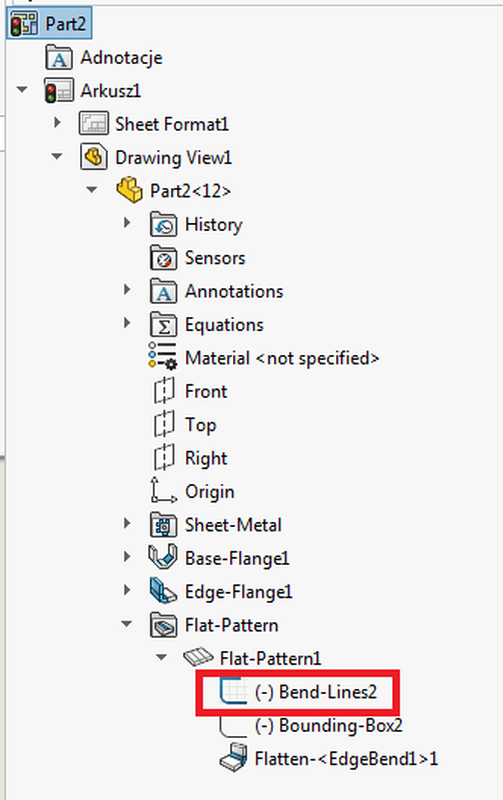
Task: Select the (-) Bounding-Box2 sketch
Action: click(x=329, y=725)
